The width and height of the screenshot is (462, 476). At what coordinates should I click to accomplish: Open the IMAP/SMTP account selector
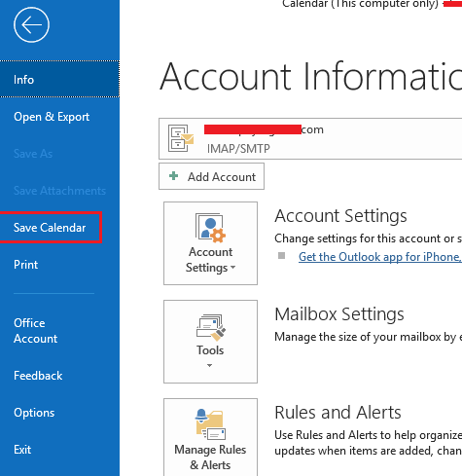coord(310,139)
